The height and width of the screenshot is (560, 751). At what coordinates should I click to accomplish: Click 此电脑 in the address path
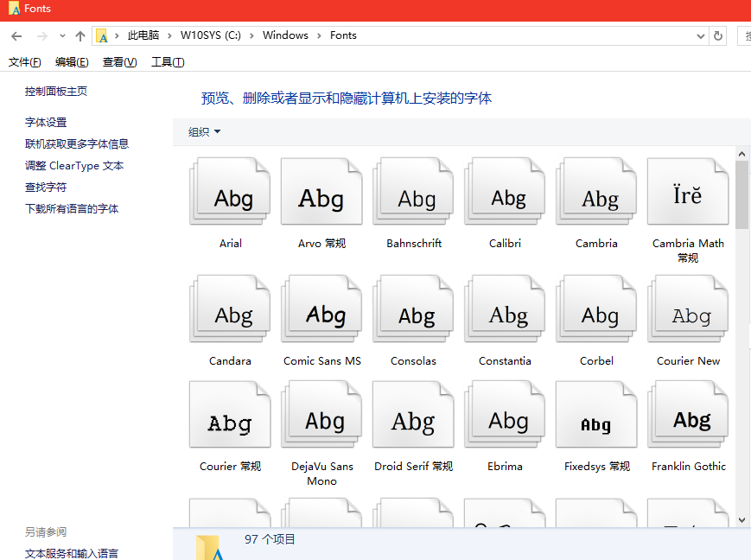(143, 35)
